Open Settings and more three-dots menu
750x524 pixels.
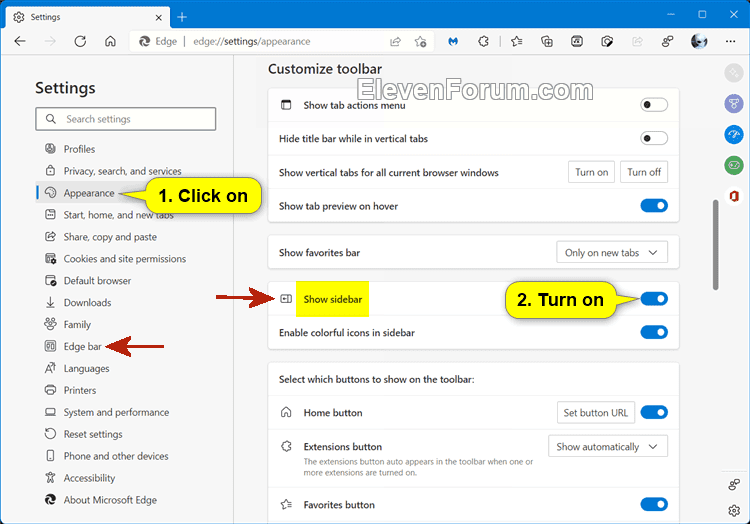[730, 42]
